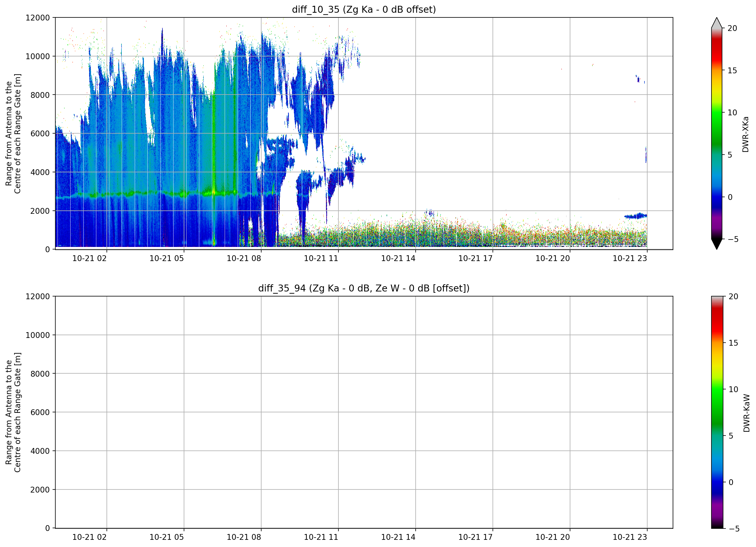Click the 10-21 08 x-tick under diff_10_35 plot
Viewport: 756px width, 547px height.
pyautogui.click(x=244, y=259)
